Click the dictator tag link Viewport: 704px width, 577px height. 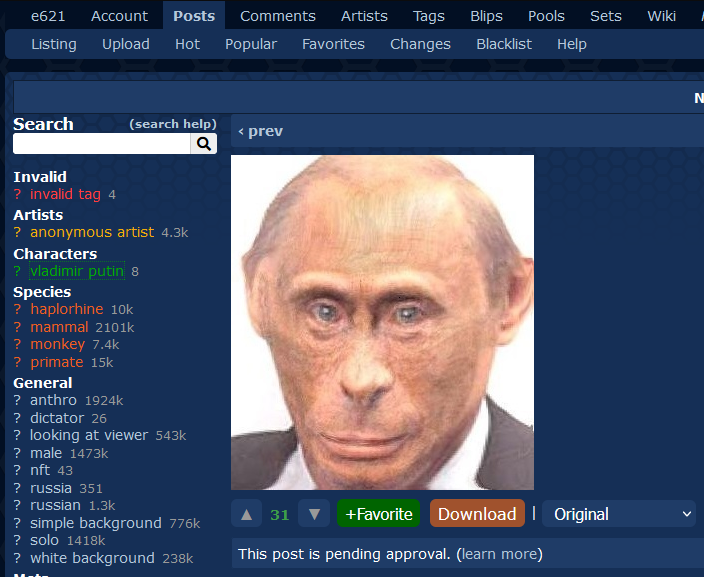(x=57, y=418)
